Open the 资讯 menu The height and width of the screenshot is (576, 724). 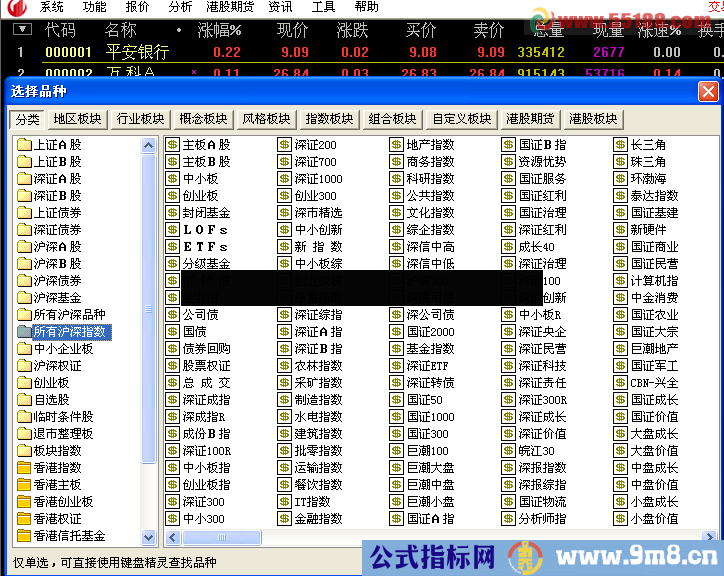[280, 7]
